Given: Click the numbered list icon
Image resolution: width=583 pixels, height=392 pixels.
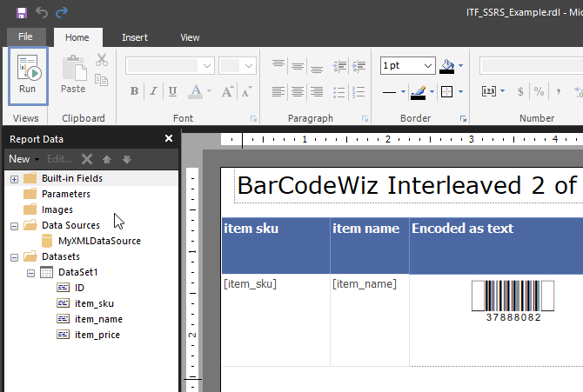Looking at the screenshot, I should coord(359,92).
